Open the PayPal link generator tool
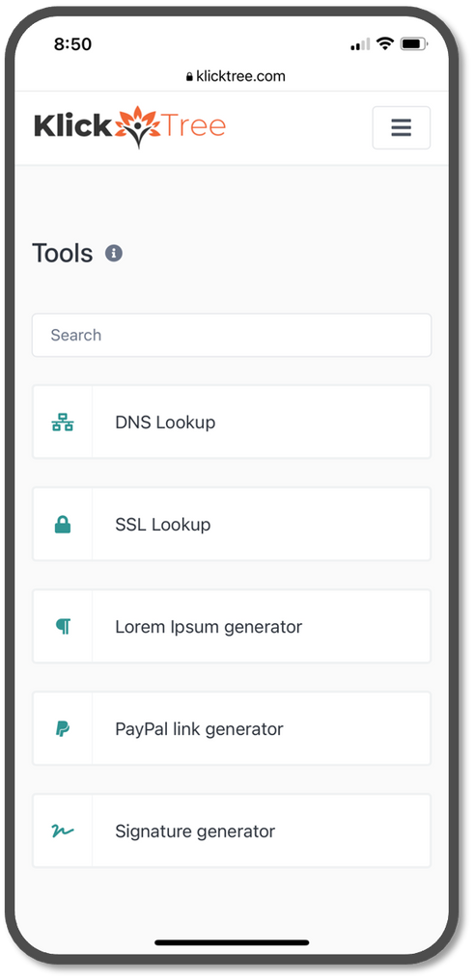The image size is (475, 980). 232,728
